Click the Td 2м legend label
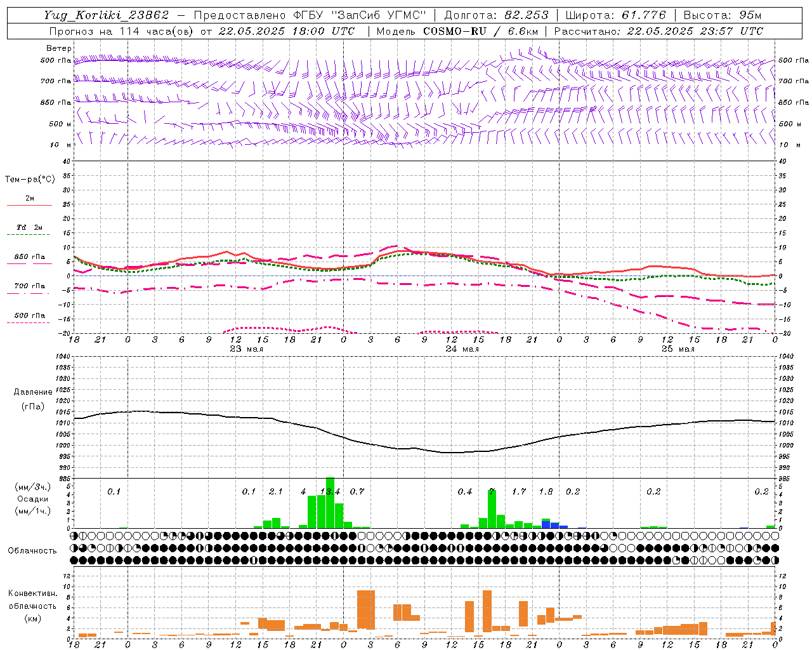812x650 pixels. pyautogui.click(x=30, y=227)
